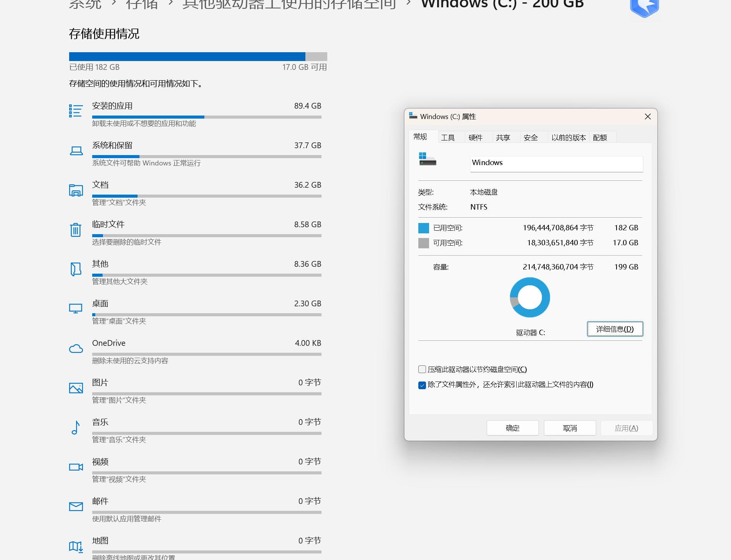Click the Installed apps list icon
The image size is (731, 560).
tap(76, 111)
